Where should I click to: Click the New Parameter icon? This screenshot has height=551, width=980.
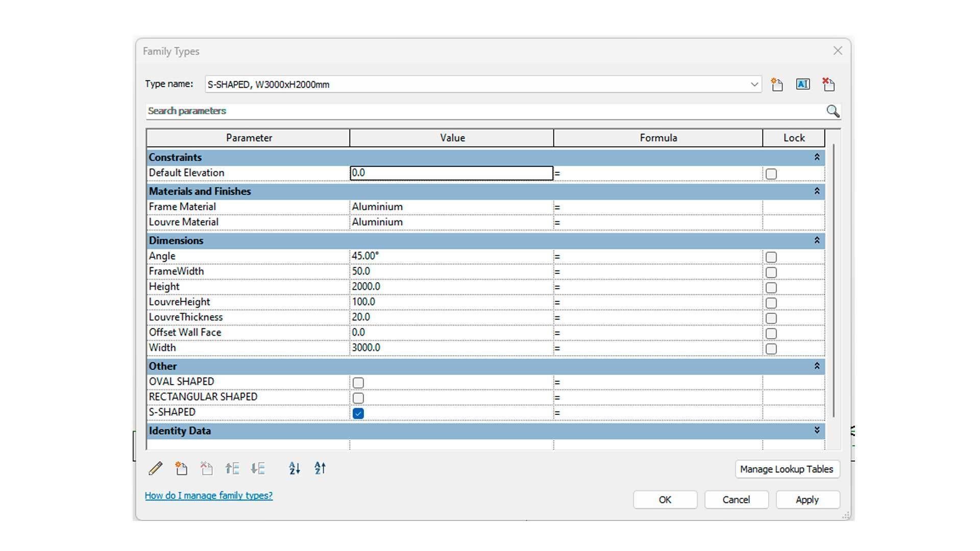coord(181,468)
